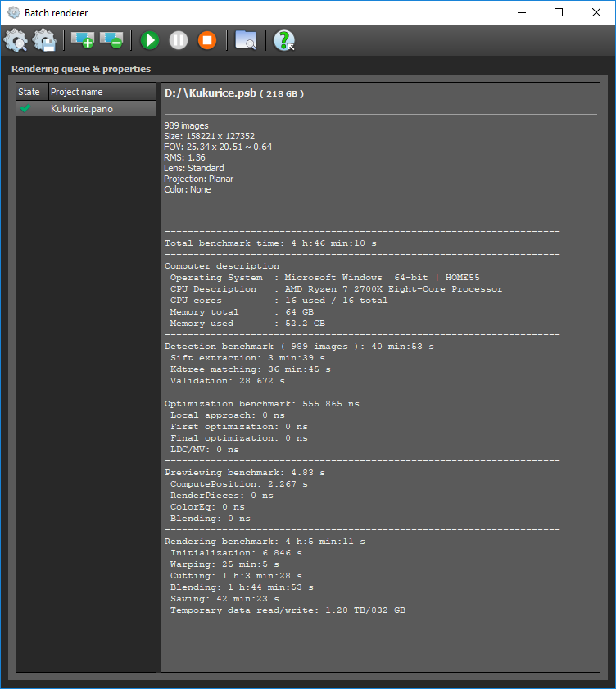
Task: Start rendering with the green play button
Action: (149, 40)
